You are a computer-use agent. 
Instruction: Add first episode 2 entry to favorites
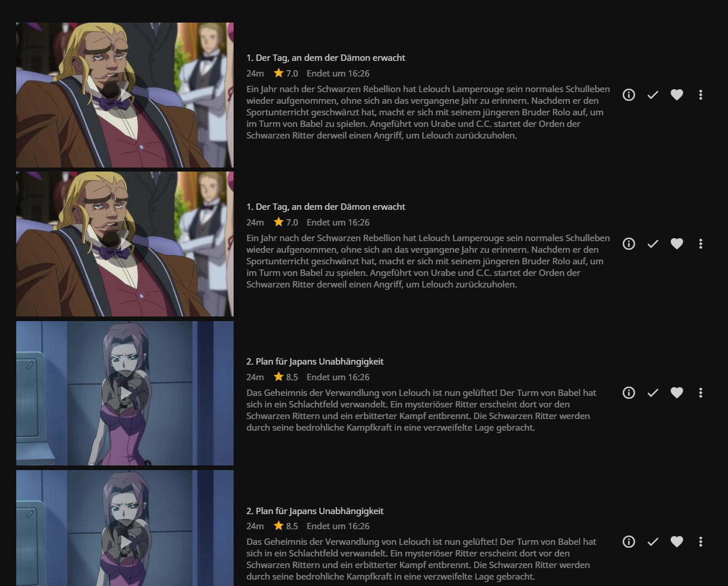click(676, 392)
